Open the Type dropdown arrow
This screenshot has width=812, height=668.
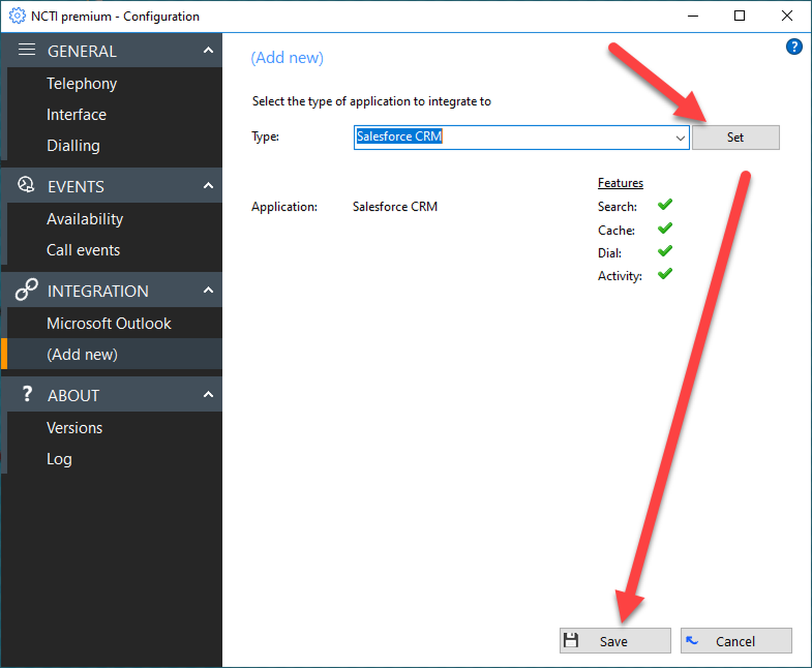click(680, 138)
